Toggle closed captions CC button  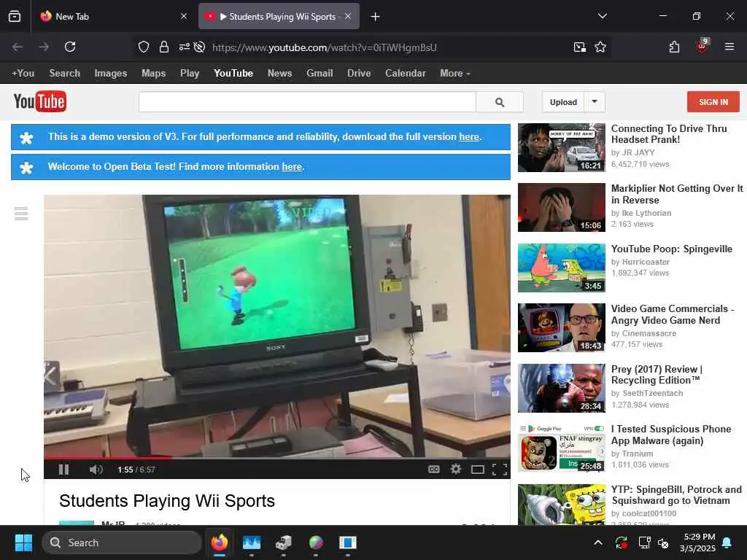pos(433,470)
